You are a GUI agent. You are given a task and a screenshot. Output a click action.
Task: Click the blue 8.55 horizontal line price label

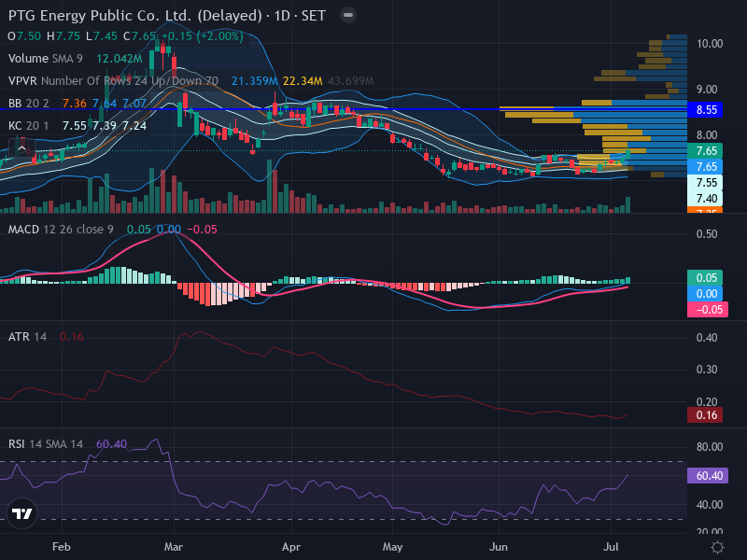tap(705, 110)
